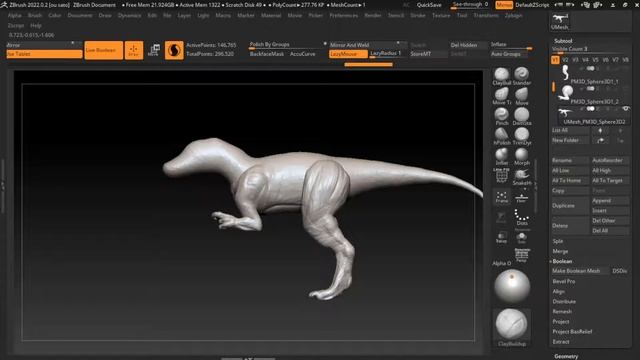Click the Del Hidden button

[469, 45]
